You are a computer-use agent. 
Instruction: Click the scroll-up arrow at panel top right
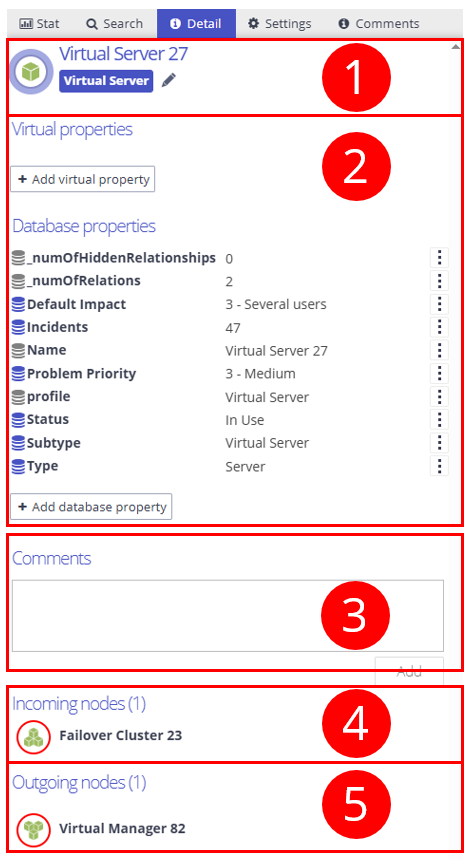pyautogui.click(x=455, y=47)
